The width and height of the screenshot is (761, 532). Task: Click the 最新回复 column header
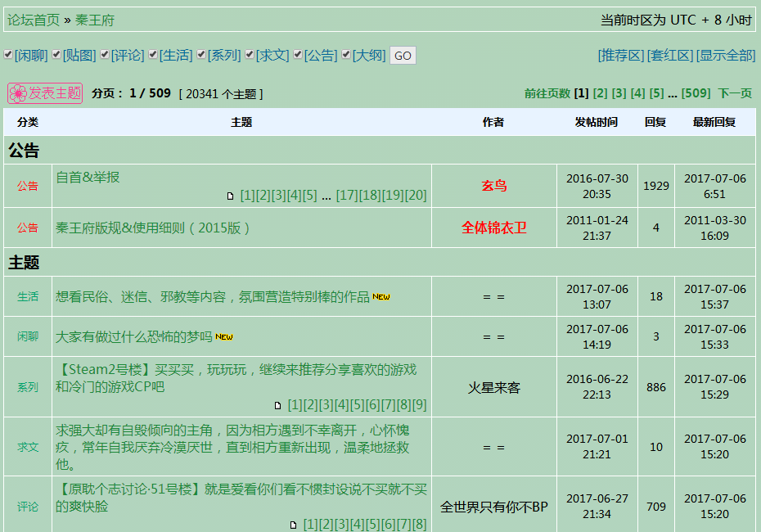[x=714, y=122]
